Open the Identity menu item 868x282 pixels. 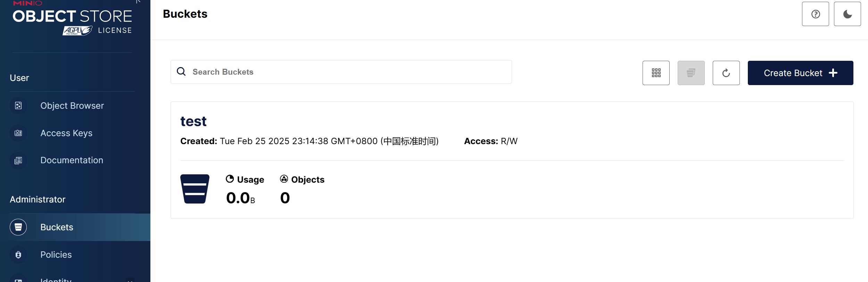click(x=56, y=280)
